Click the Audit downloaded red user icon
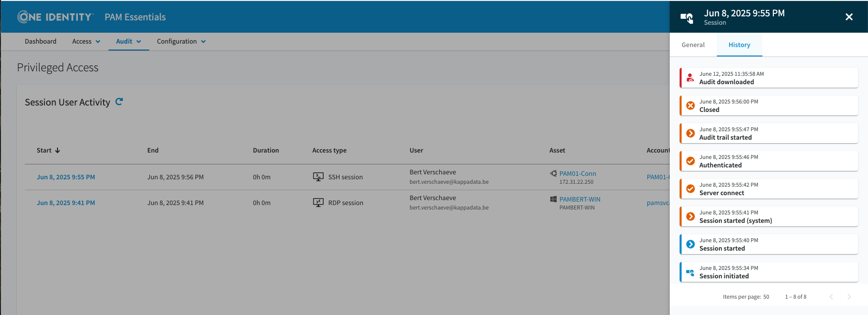 pyautogui.click(x=690, y=78)
